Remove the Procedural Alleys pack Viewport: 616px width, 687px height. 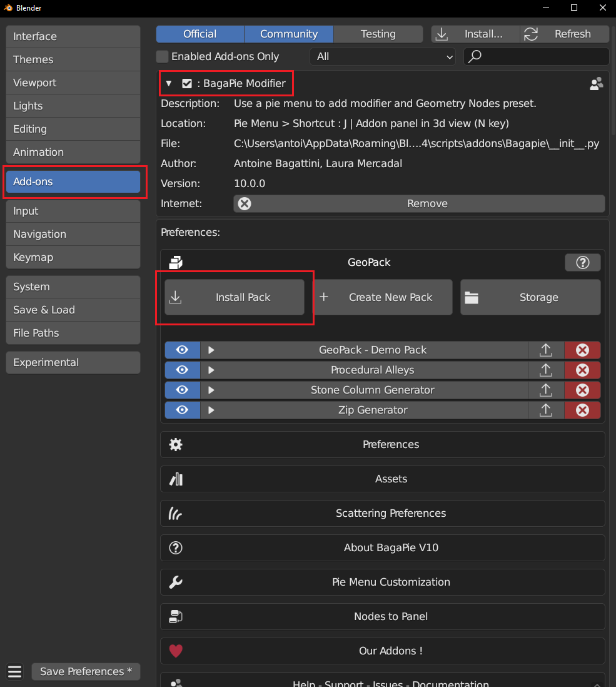(x=582, y=370)
